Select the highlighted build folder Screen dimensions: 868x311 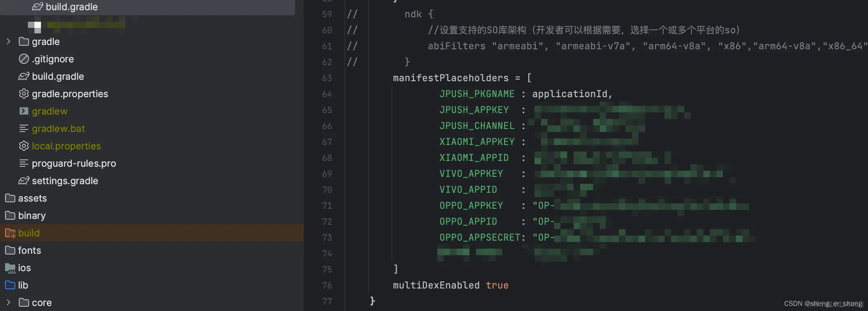click(152, 233)
